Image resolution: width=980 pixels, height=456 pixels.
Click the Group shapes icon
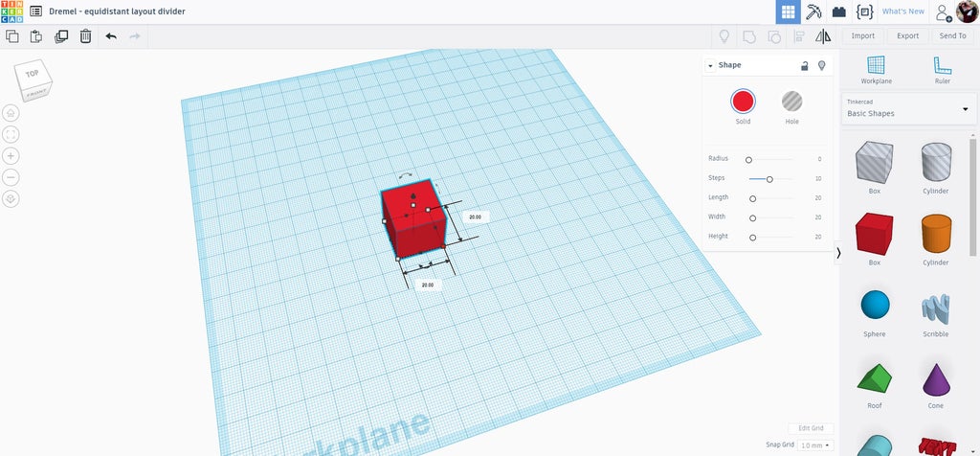pos(748,36)
